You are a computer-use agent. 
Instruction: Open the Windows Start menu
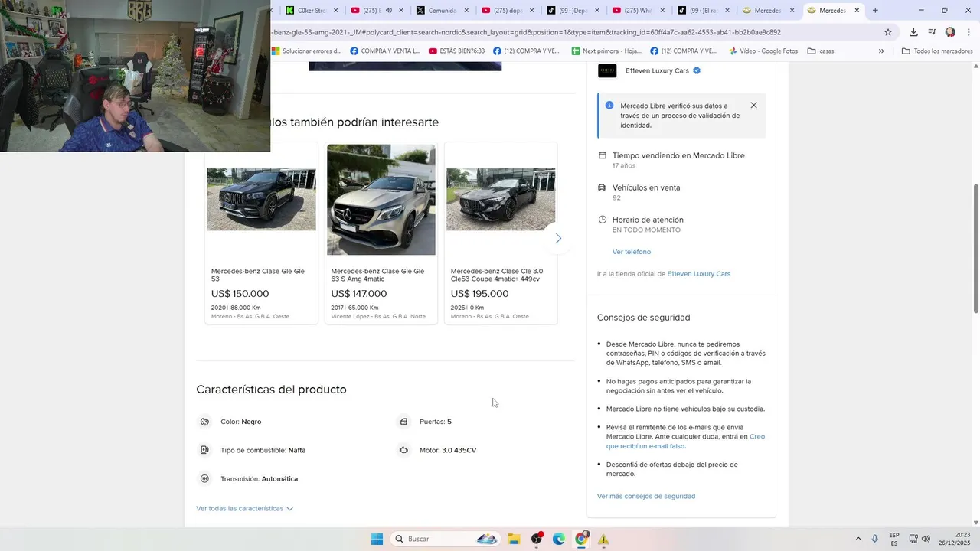click(377, 539)
